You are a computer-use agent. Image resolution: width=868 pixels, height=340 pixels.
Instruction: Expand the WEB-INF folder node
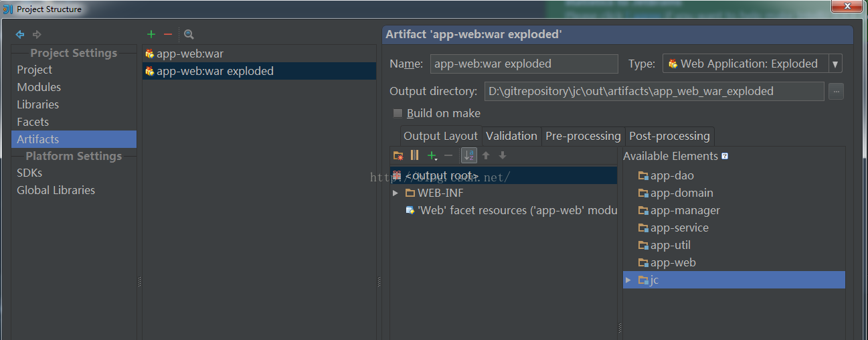(x=396, y=193)
